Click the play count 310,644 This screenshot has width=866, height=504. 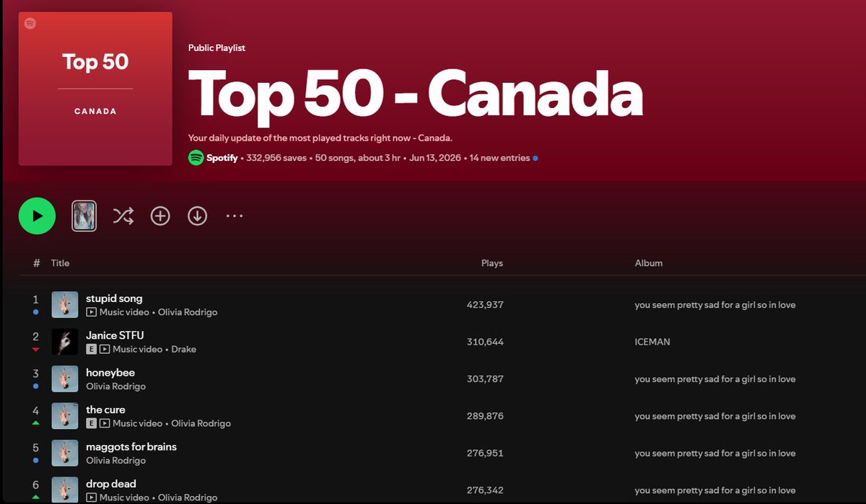coord(485,342)
